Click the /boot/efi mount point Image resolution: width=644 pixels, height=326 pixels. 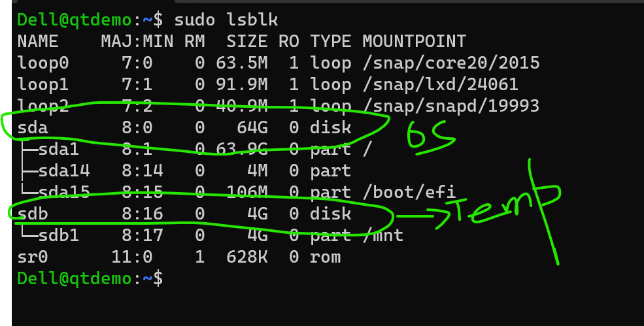[x=409, y=192]
